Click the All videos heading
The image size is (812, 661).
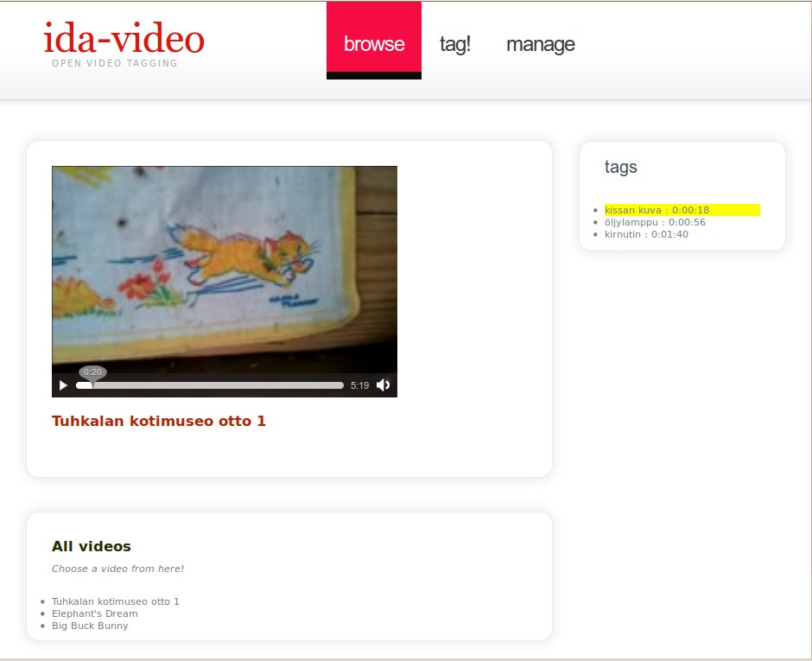coord(92,546)
